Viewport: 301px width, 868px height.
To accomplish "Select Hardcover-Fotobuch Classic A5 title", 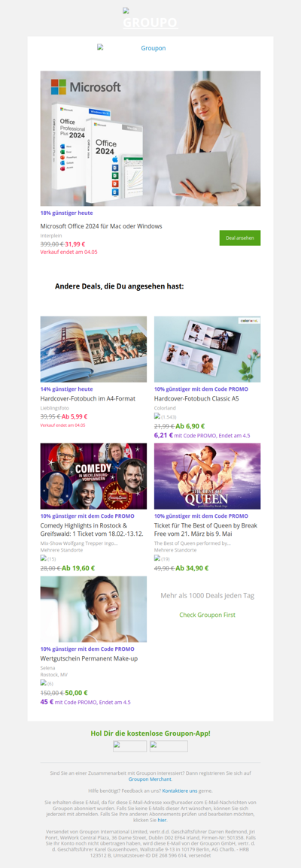I will (x=196, y=398).
